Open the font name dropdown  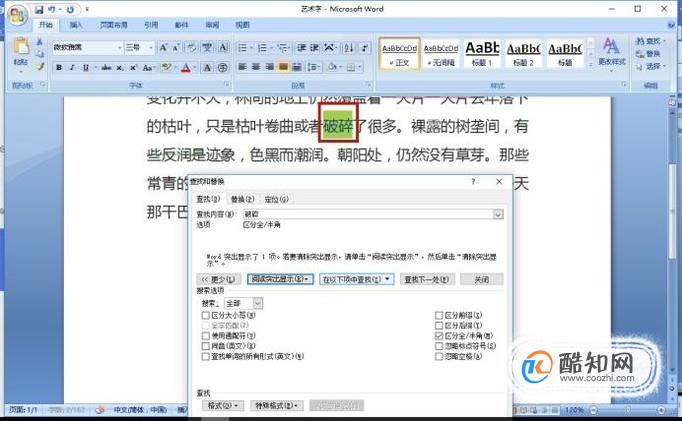pyautogui.click(x=119, y=47)
